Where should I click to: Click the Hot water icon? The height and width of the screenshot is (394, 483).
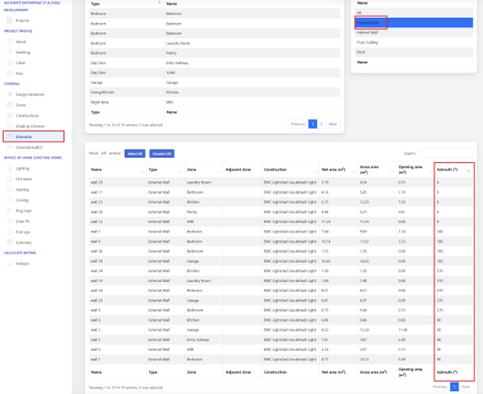click(10, 179)
